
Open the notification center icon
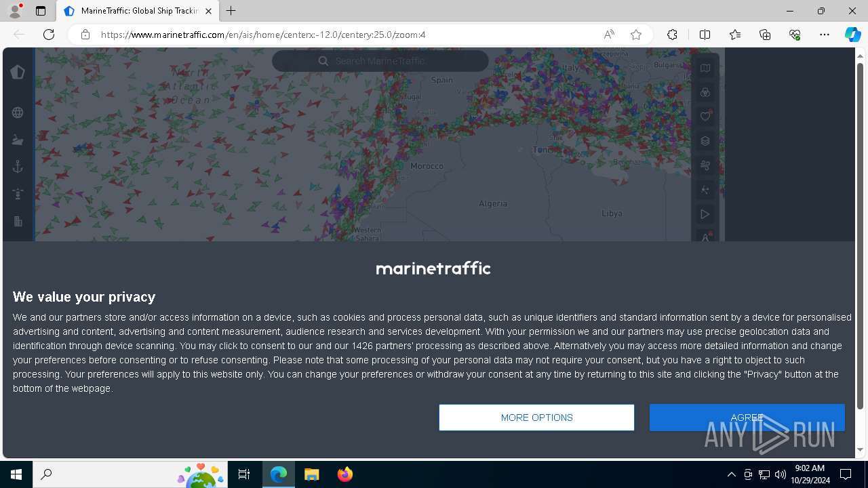pyautogui.click(x=846, y=474)
